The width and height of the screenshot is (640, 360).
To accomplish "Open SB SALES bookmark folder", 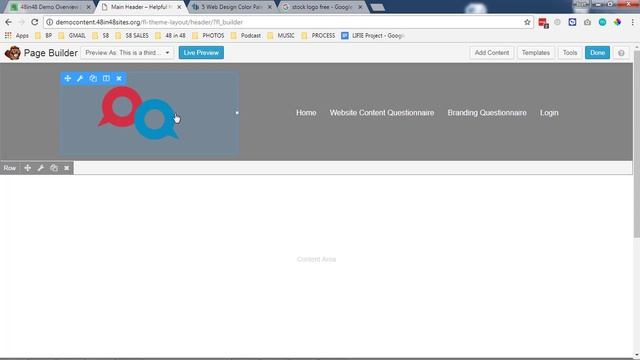I will 132,36.
